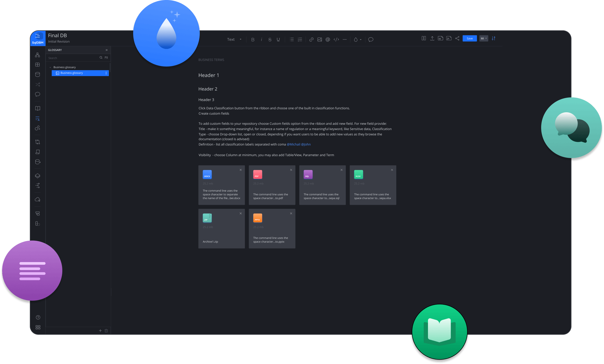Open the Database icon in left sidebar
The width and height of the screenshot is (604, 364).
coord(38,75)
